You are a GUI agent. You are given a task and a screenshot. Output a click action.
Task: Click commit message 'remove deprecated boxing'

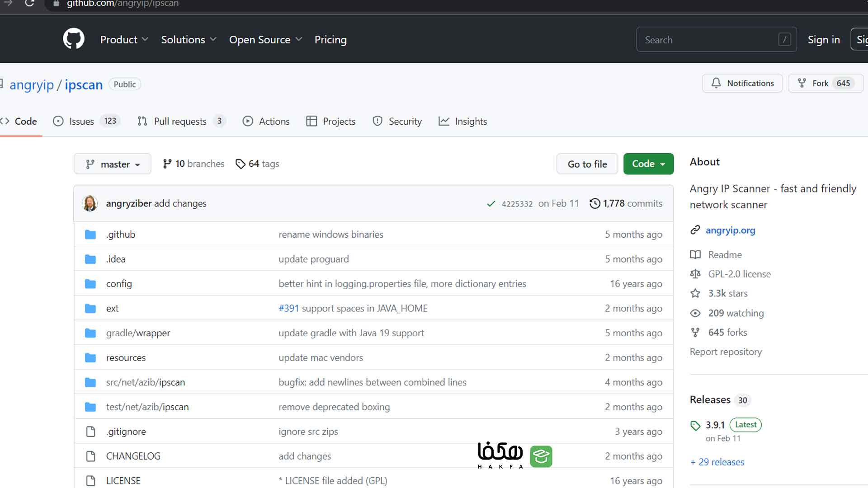(x=334, y=407)
